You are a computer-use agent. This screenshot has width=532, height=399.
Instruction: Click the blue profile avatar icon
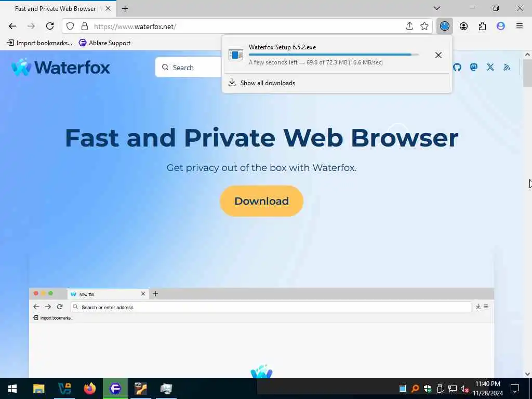501,26
